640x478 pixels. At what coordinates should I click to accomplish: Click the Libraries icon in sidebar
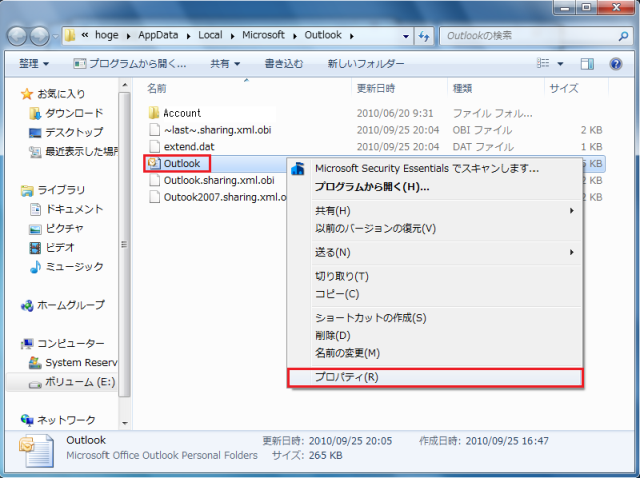(x=27, y=190)
